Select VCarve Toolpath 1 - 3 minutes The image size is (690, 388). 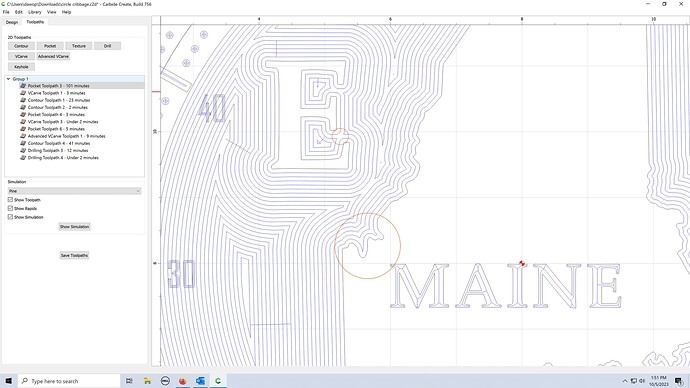pyautogui.click(x=56, y=93)
